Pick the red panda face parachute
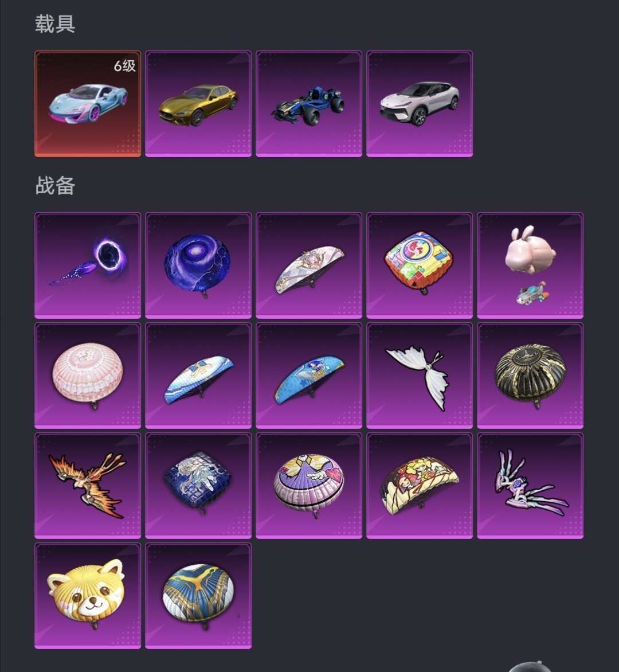The width and height of the screenshot is (619, 672). point(87,596)
